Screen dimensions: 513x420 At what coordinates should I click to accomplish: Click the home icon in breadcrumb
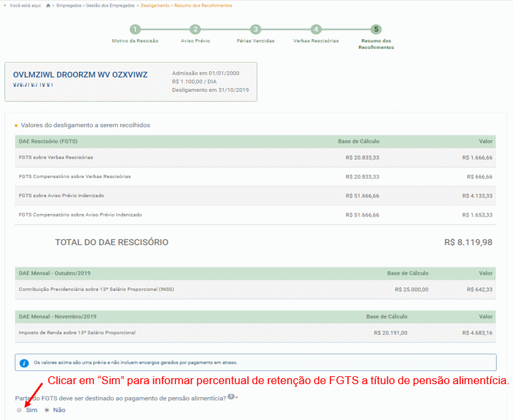tap(48, 6)
